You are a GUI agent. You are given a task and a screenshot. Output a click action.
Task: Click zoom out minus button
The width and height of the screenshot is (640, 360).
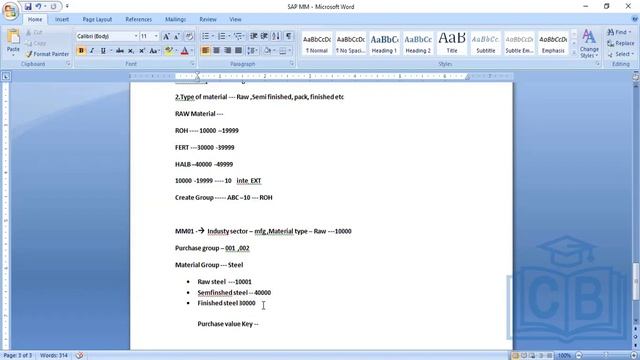click(579, 356)
